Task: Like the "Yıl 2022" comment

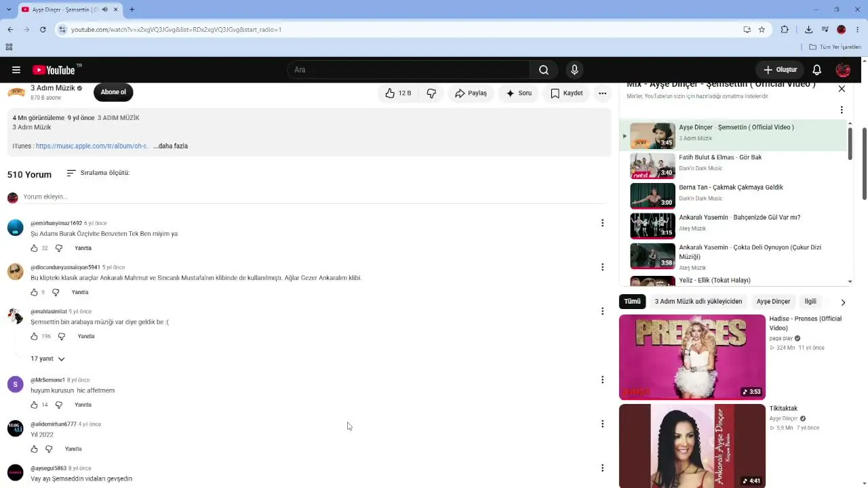Action: [34, 449]
